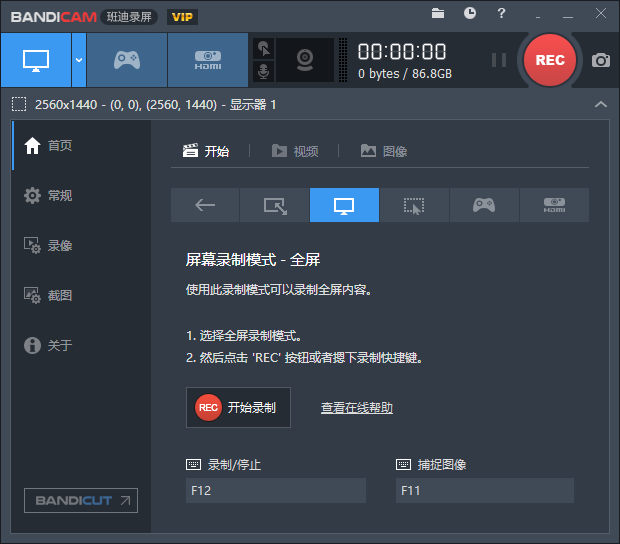Click the 录制/停止 hotkey field F12
Screen dimensions: 620x544
276,491
